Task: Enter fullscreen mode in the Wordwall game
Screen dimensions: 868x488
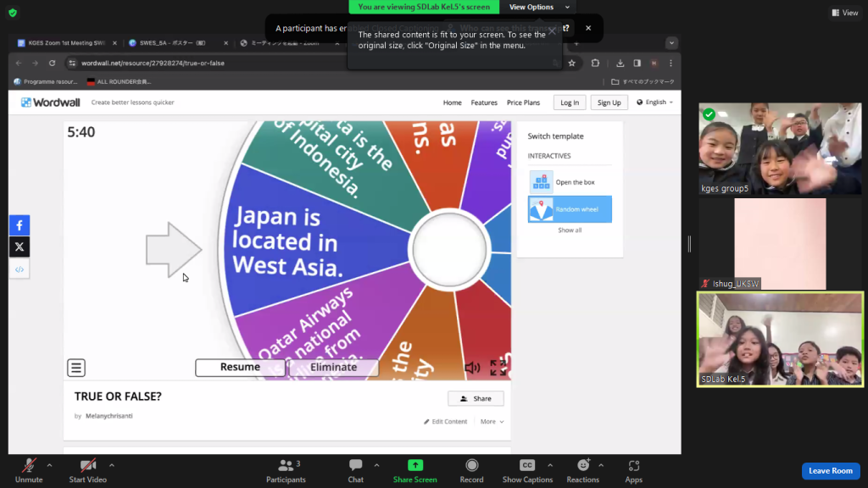Action: [498, 368]
